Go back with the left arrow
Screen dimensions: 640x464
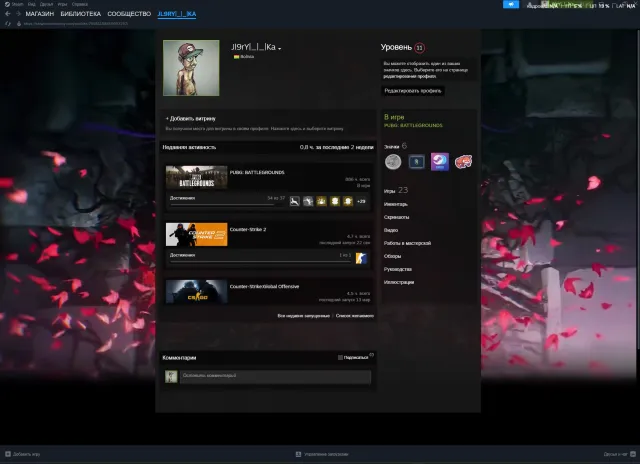8,14
